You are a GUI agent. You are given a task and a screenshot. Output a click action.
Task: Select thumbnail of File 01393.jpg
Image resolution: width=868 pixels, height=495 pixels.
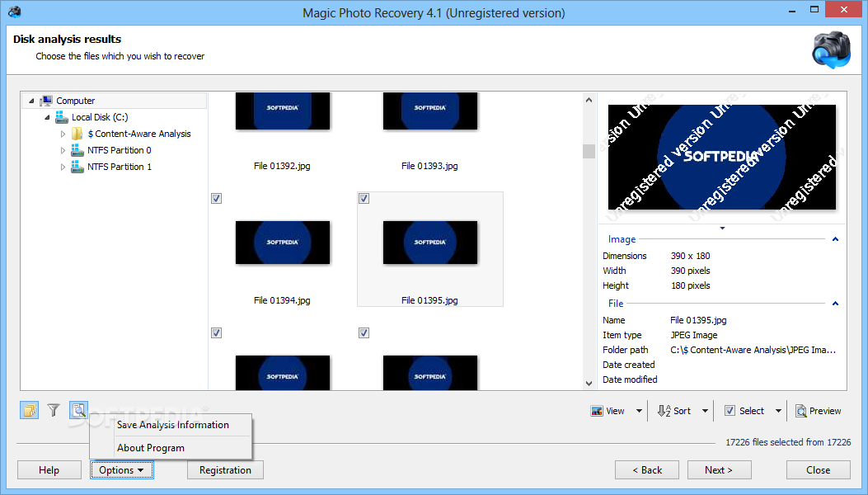pos(430,111)
